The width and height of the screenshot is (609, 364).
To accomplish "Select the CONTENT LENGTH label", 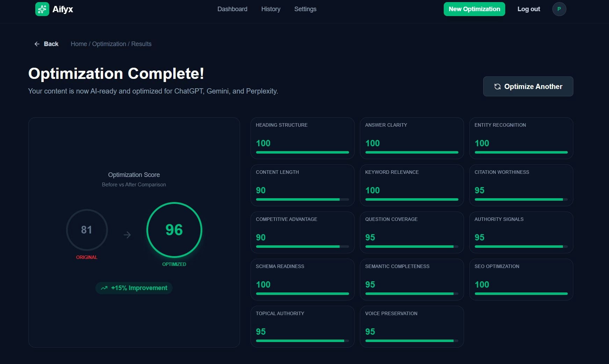I will tap(277, 172).
